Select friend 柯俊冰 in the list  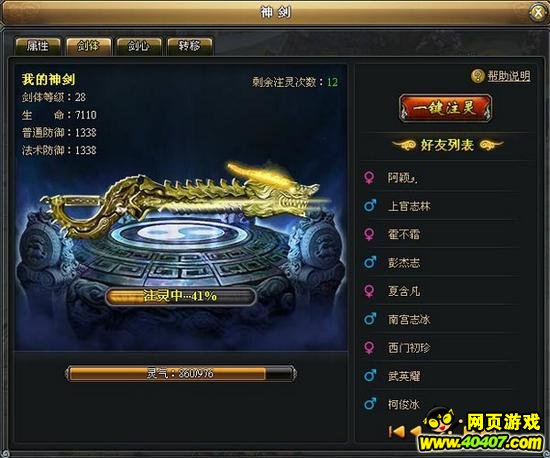click(x=441, y=405)
